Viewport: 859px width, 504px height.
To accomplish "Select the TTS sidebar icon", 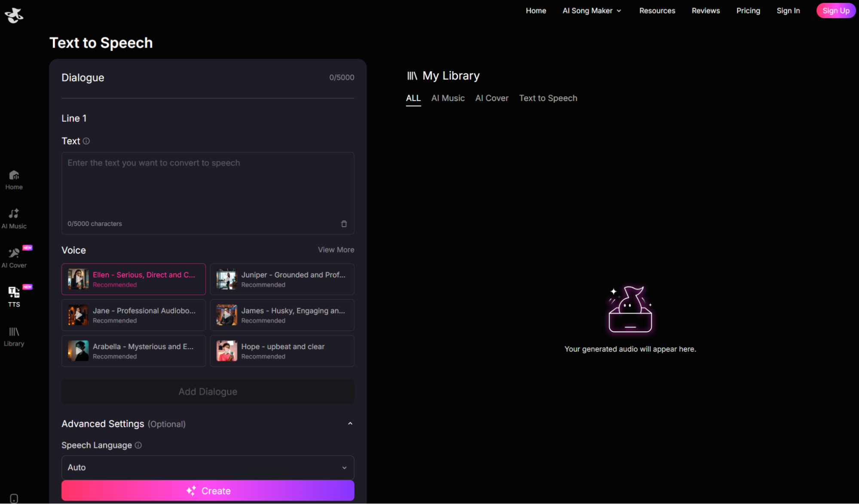I will tap(14, 297).
